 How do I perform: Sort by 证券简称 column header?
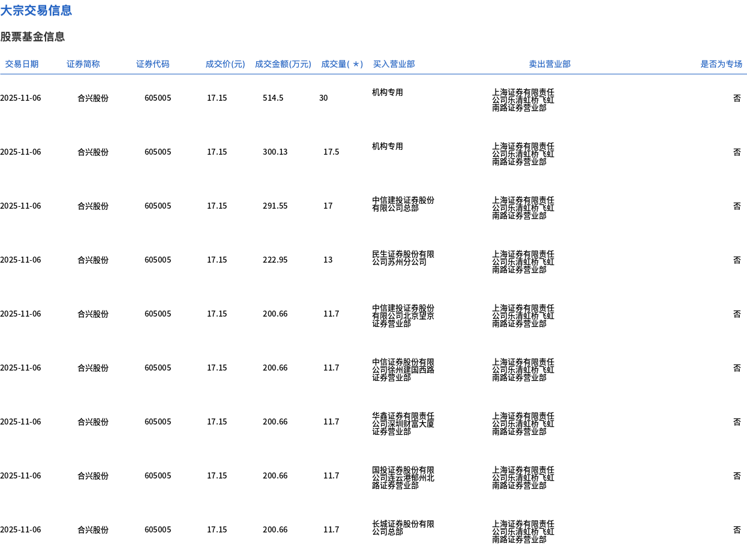[x=83, y=64]
